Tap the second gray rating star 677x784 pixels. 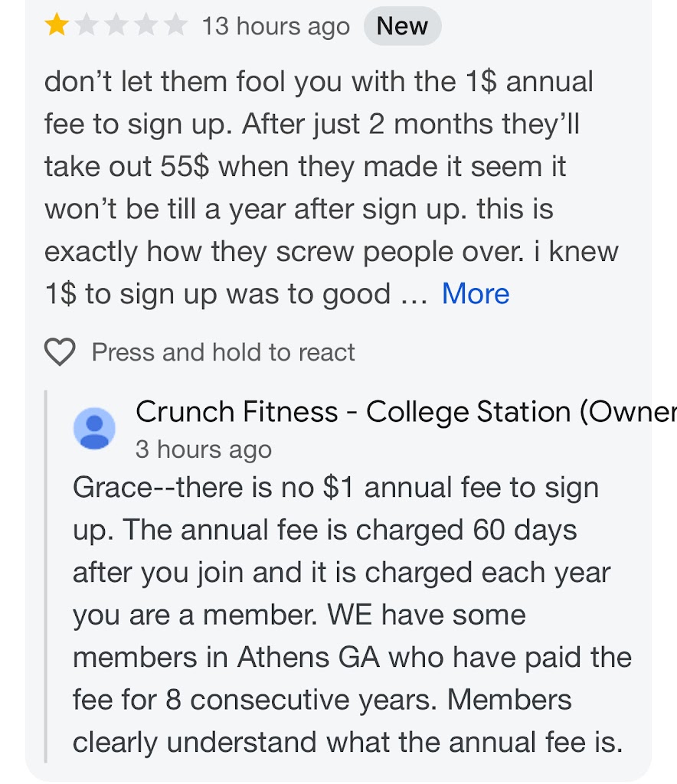click(87, 26)
